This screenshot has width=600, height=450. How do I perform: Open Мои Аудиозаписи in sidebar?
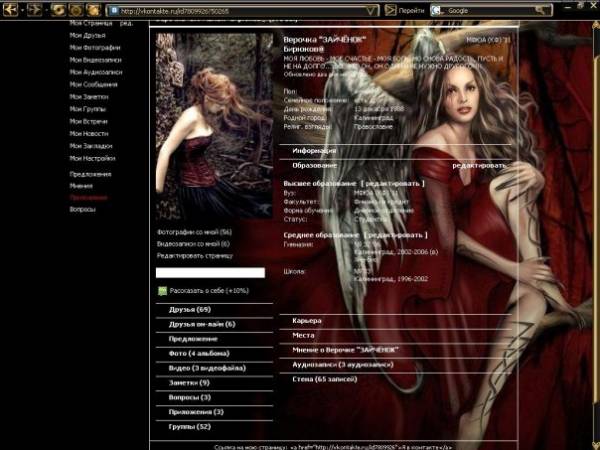(x=96, y=72)
